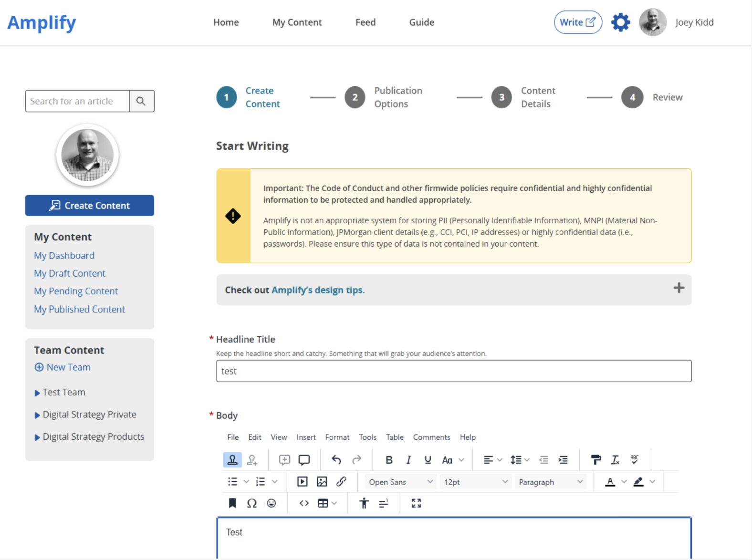Click the blue Create Content button
The width and height of the screenshot is (752, 560).
point(90,206)
